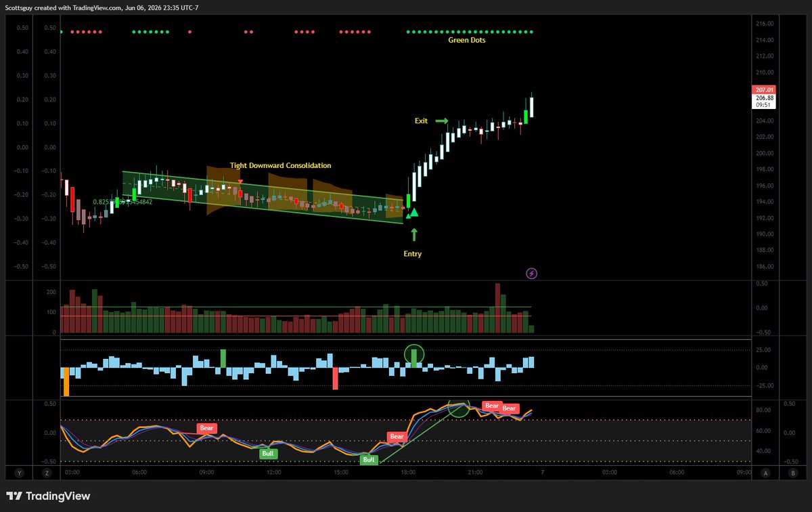
Task: Select the 'Green Dots' annotation text
Action: tap(467, 40)
